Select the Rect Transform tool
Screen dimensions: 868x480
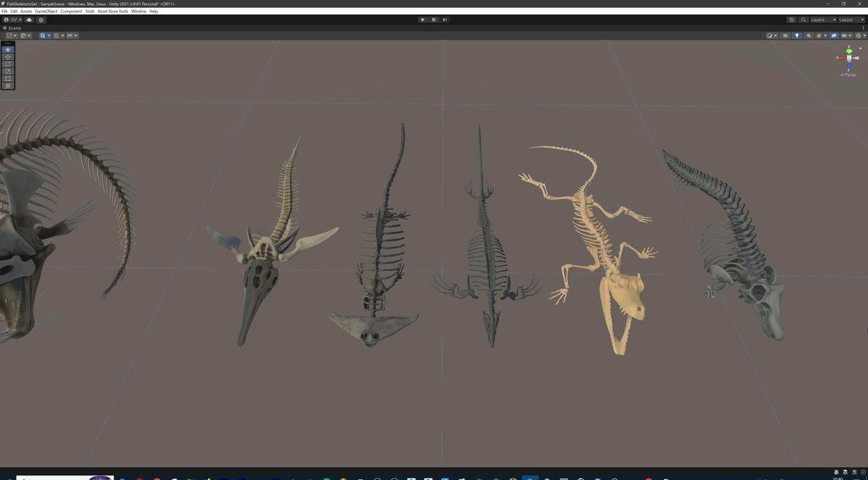7,78
